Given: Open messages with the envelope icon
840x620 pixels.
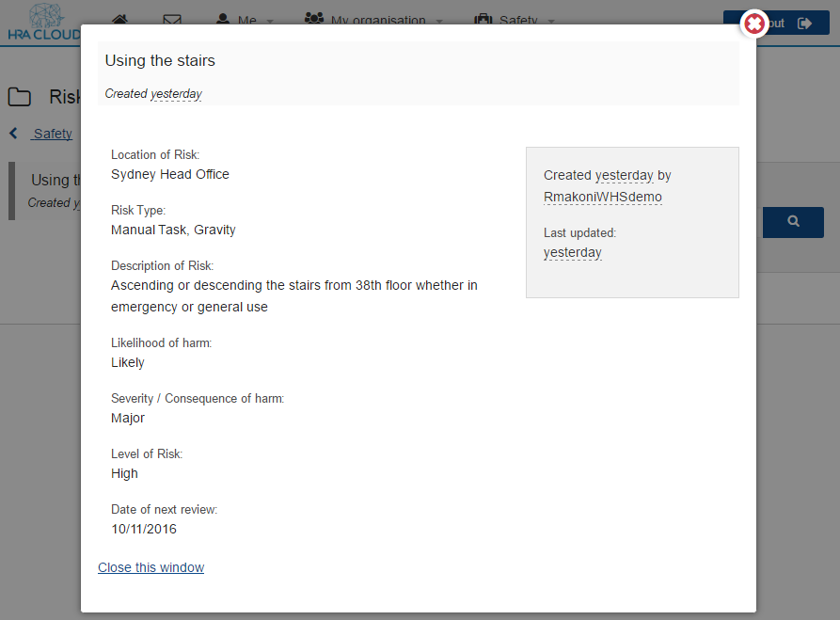Looking at the screenshot, I should click(172, 20).
